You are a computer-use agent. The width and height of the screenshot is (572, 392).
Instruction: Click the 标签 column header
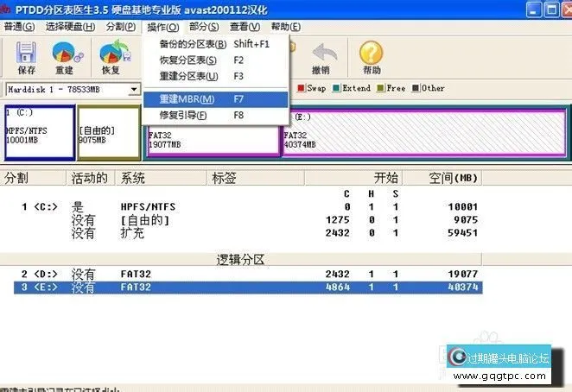256,178
